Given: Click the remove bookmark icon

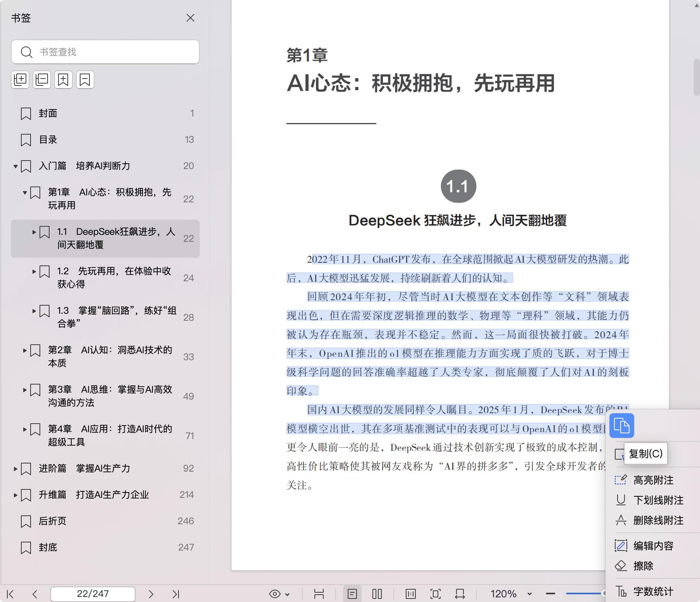Looking at the screenshot, I should [x=85, y=80].
